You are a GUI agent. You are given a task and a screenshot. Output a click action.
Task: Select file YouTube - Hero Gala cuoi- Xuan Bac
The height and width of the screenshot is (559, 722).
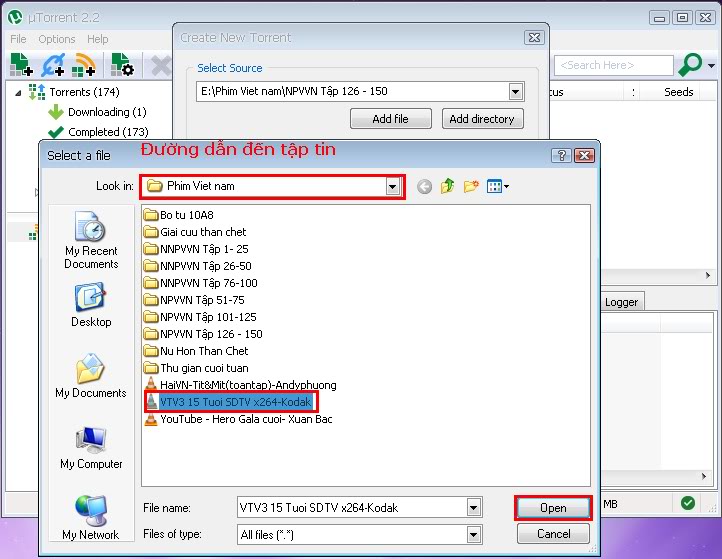pos(239,419)
